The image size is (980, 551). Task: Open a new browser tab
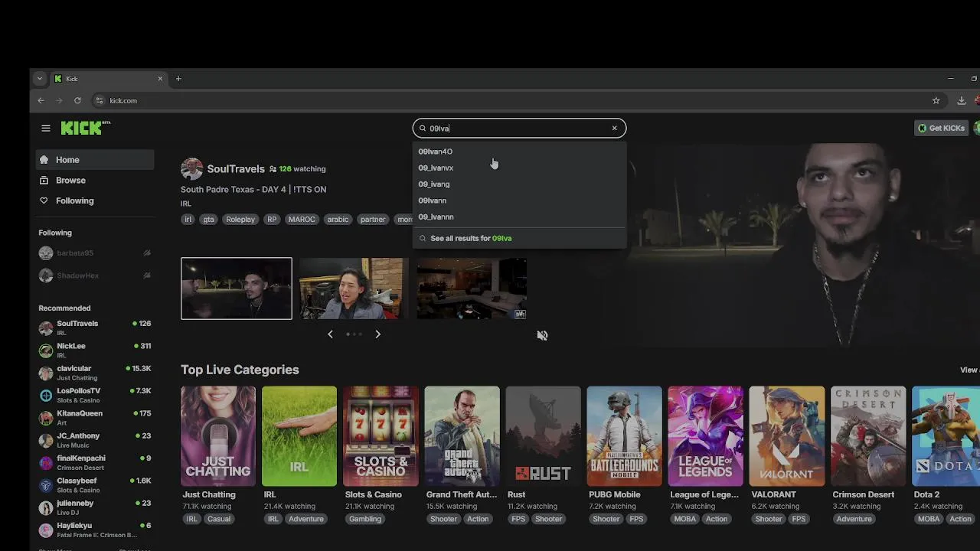point(178,78)
